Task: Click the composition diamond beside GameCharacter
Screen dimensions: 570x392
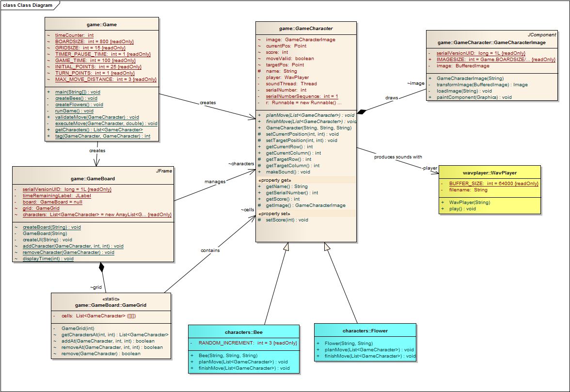Action: [x=361, y=112]
